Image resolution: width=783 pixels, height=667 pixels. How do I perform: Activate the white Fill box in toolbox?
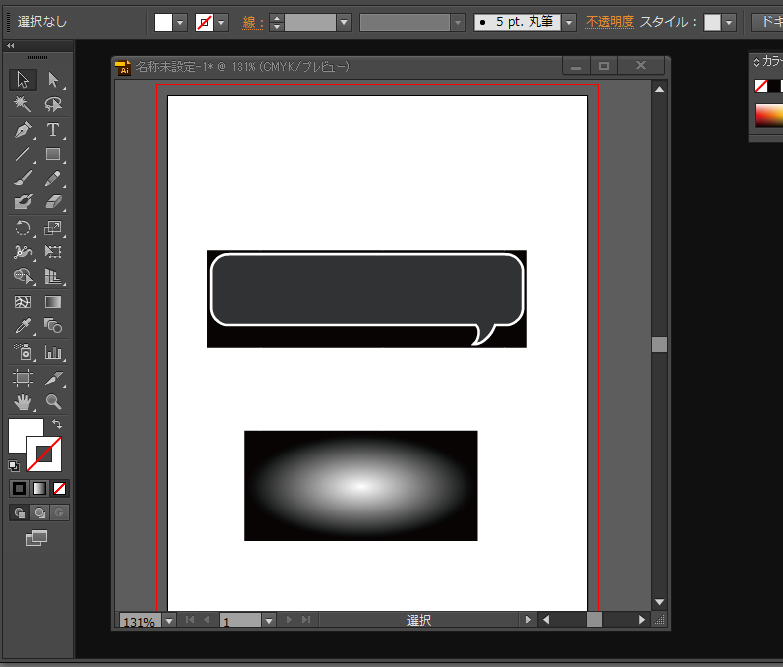[x=20, y=429]
